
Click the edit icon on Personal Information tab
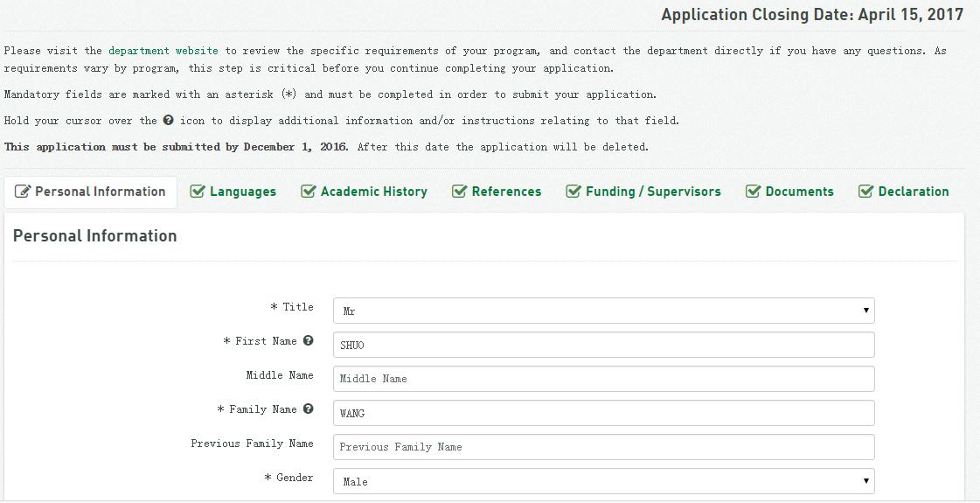(x=23, y=192)
